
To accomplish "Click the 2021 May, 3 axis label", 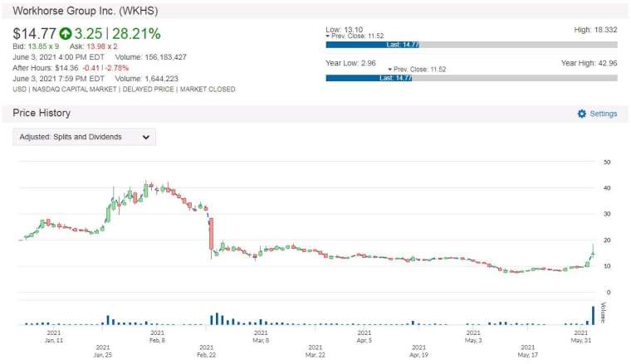I will [x=473, y=337].
